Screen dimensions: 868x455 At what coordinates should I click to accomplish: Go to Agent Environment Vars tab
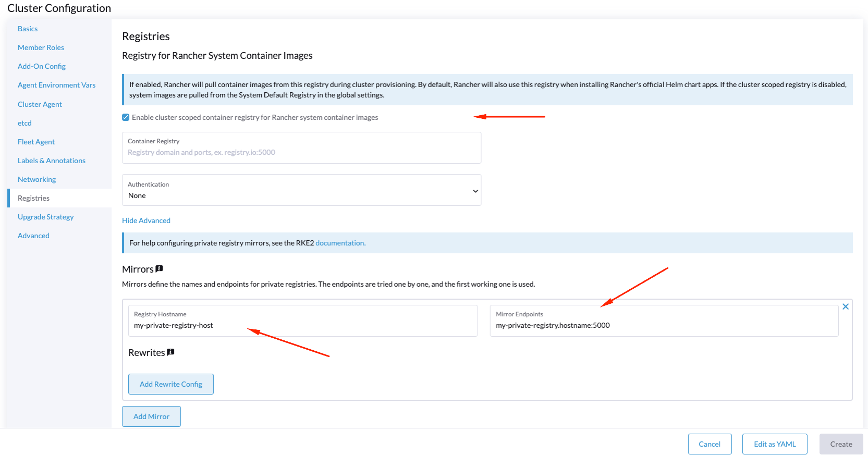coord(56,85)
